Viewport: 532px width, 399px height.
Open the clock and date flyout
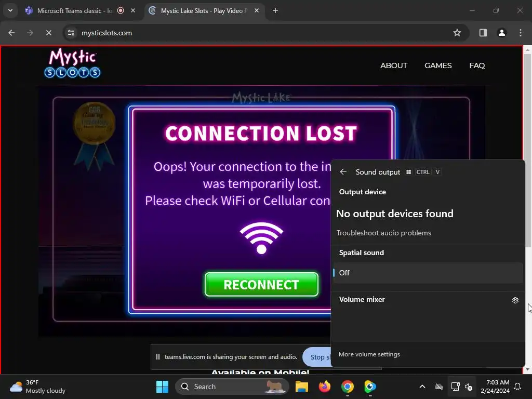point(495,387)
